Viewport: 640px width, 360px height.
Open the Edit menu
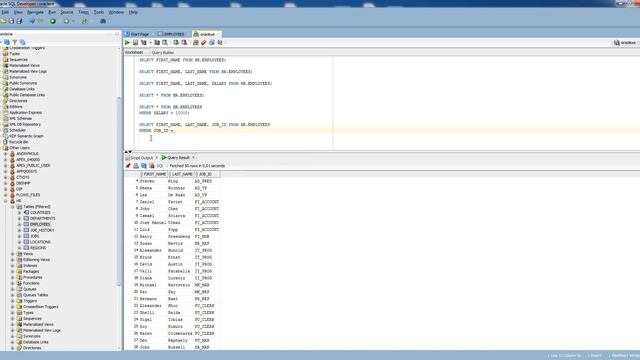pos(5,12)
